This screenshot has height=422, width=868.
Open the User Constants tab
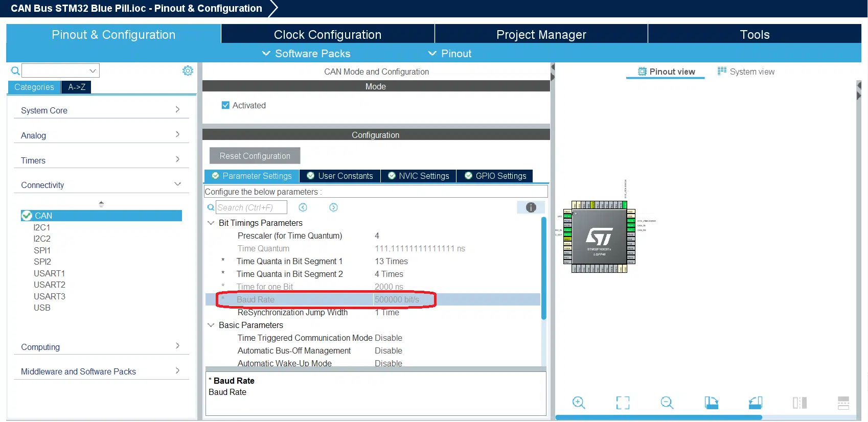click(x=340, y=176)
